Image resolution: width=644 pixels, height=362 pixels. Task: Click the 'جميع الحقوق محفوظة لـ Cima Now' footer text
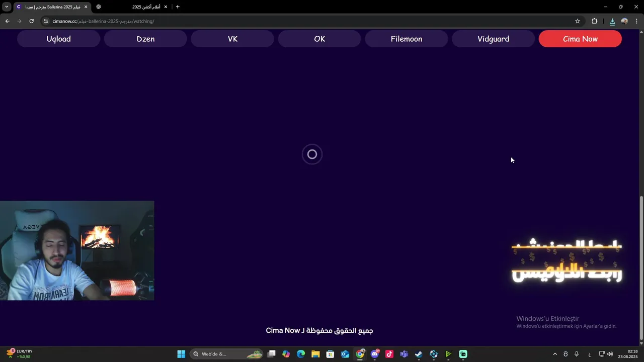coord(319,330)
